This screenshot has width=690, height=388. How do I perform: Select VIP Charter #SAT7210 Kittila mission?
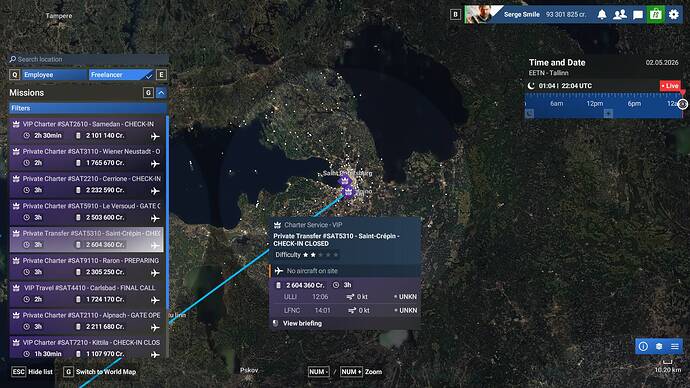click(86, 348)
